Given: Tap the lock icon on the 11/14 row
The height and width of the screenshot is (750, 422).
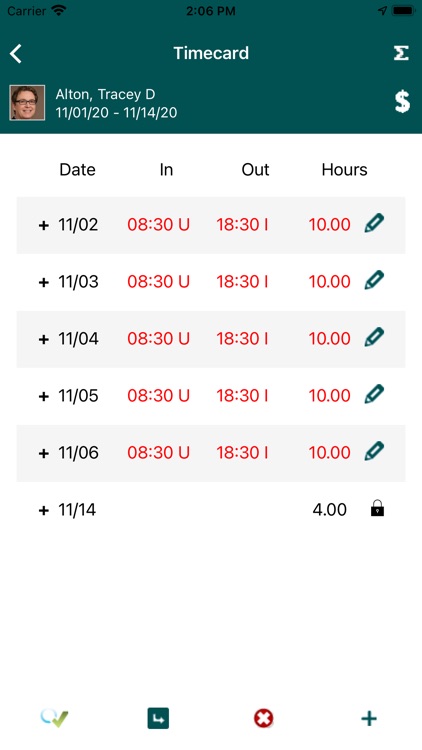Looking at the screenshot, I should pyautogui.click(x=378, y=508).
